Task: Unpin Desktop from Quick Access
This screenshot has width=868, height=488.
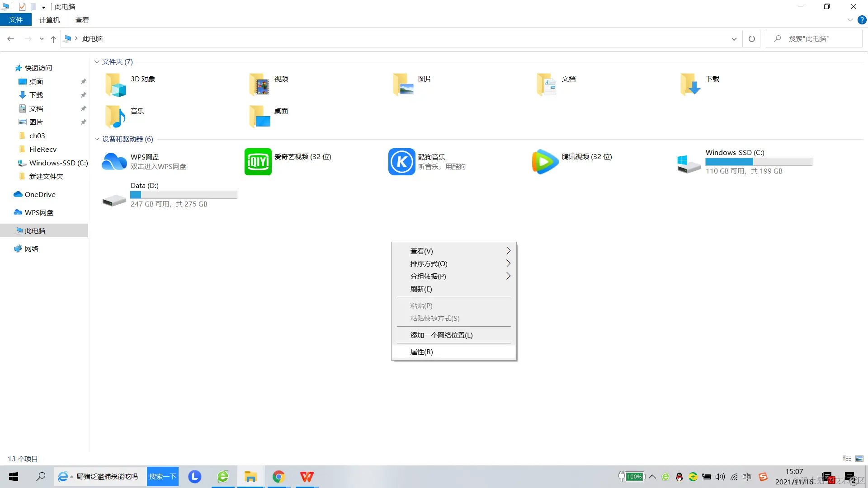Action: (x=83, y=82)
